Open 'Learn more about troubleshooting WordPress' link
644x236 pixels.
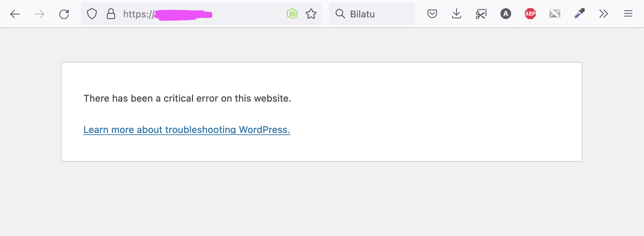pyautogui.click(x=187, y=130)
